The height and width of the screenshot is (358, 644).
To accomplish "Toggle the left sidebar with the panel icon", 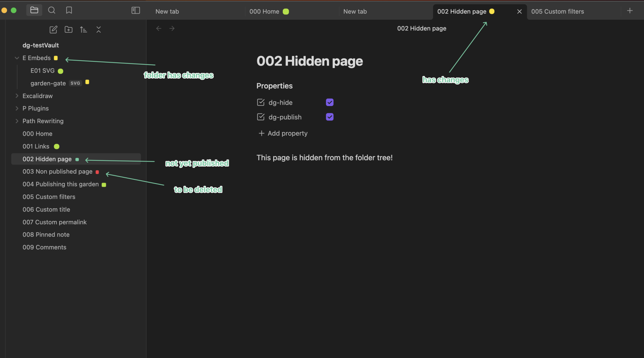I will click(x=135, y=10).
